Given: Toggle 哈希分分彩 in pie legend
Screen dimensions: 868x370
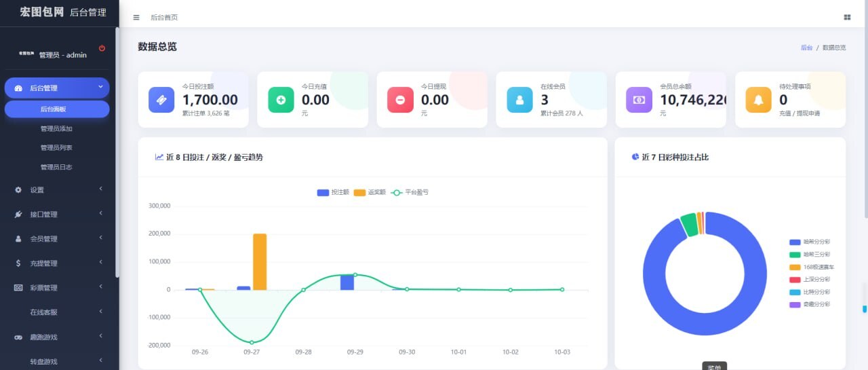Looking at the screenshot, I should point(810,242).
